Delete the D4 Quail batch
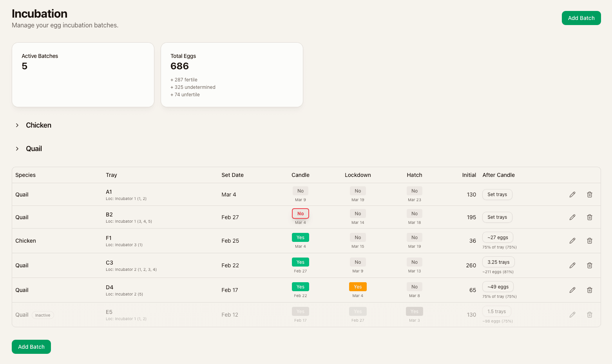Image resolution: width=612 pixels, height=364 pixels. (590, 290)
